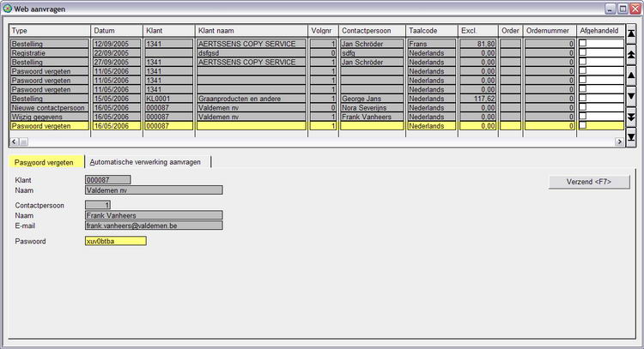Screen dimensions: 644x349
Task: Click the E-mail field frank.vanheers@valdemen.be
Action: (x=154, y=226)
